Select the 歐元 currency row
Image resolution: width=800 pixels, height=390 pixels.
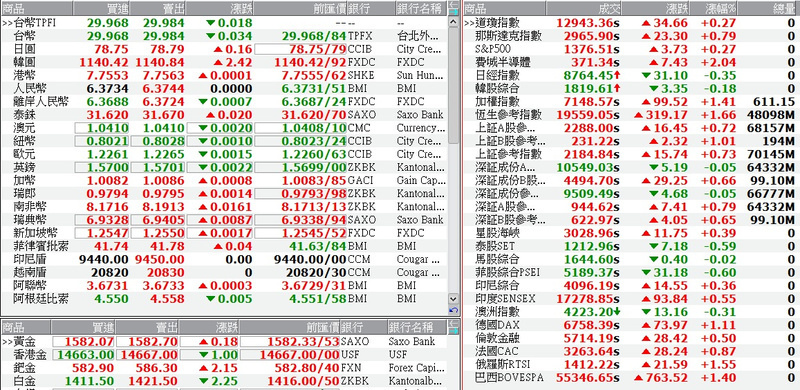223,154
